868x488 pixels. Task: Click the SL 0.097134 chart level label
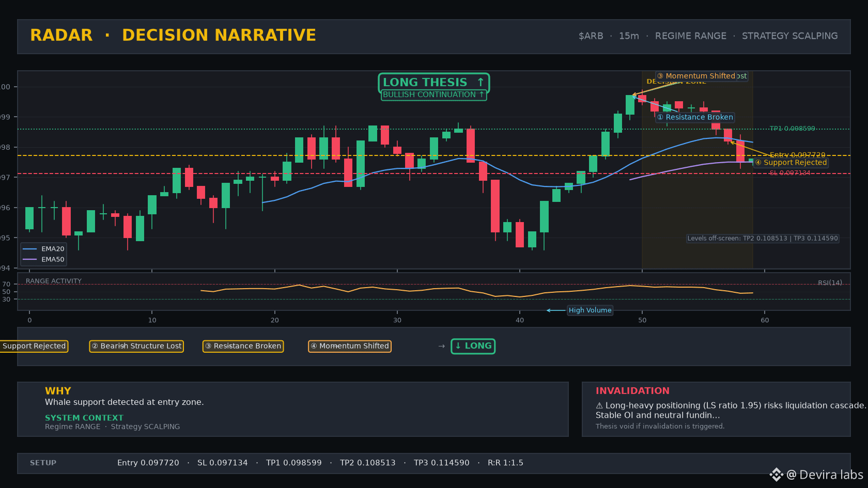click(x=790, y=173)
